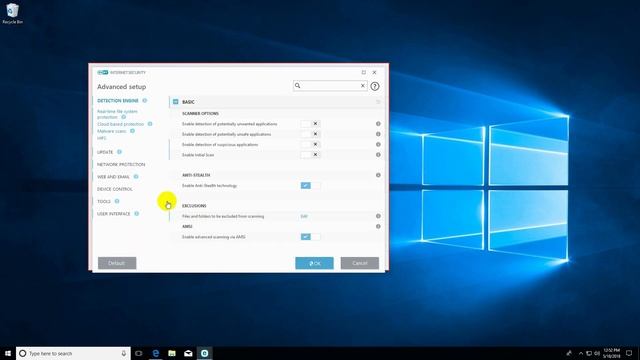Toggle Enable Anti-Stealth technology switch
The height and width of the screenshot is (360, 640).
pyautogui.click(x=310, y=186)
